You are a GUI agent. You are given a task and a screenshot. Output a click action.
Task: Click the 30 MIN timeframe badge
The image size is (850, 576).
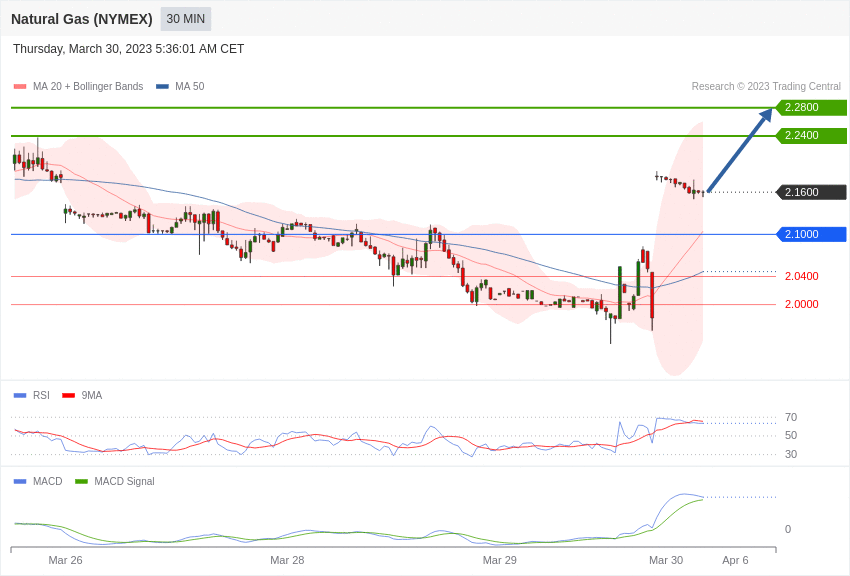click(185, 19)
